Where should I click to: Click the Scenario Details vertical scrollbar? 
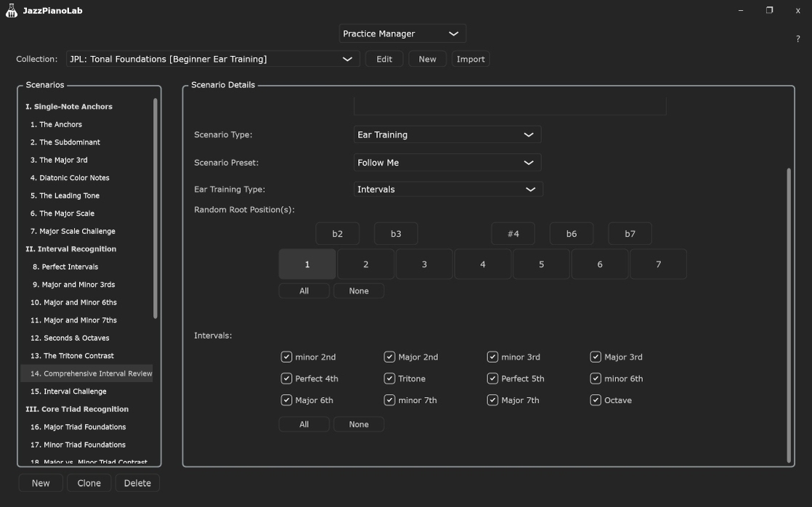click(x=789, y=315)
